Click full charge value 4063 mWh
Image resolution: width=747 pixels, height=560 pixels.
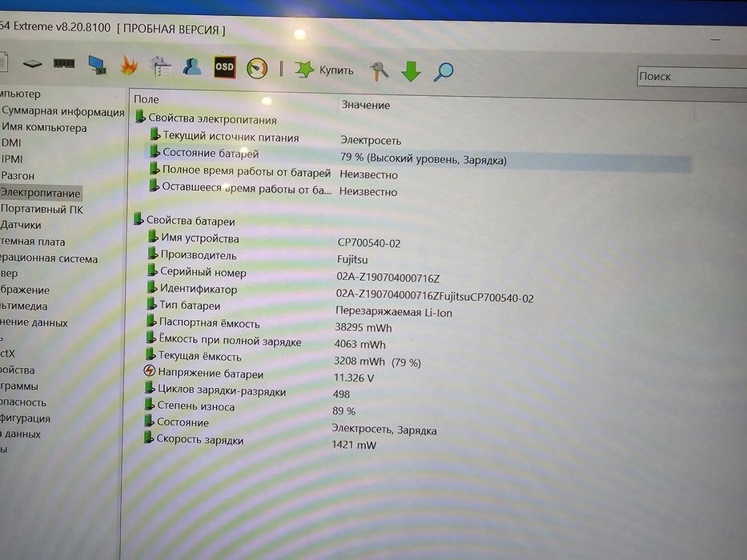[360, 344]
